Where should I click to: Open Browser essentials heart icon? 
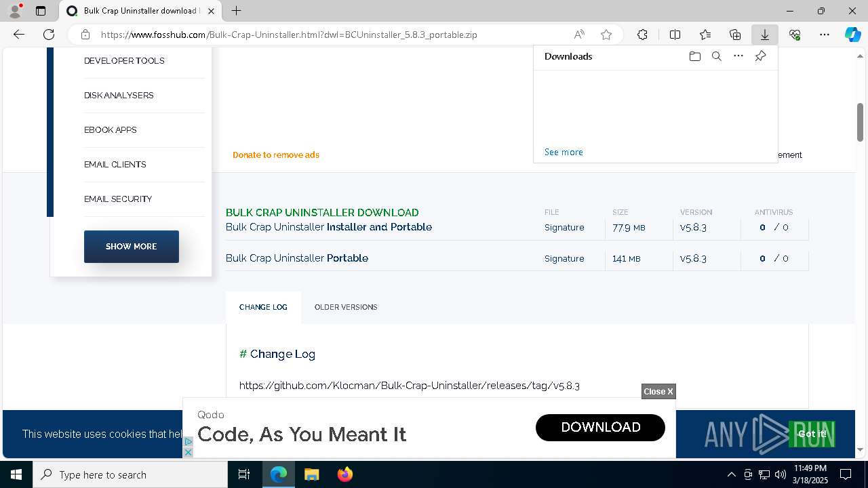click(x=795, y=35)
